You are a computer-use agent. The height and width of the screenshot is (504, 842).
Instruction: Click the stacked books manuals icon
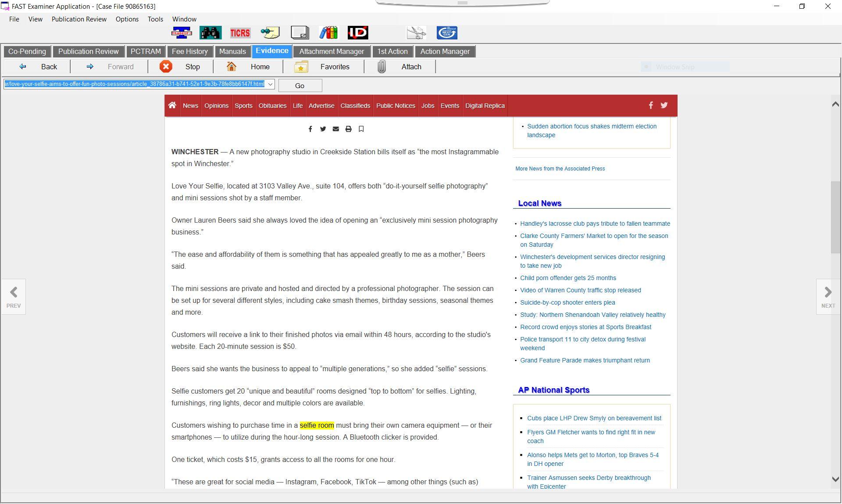coord(328,33)
